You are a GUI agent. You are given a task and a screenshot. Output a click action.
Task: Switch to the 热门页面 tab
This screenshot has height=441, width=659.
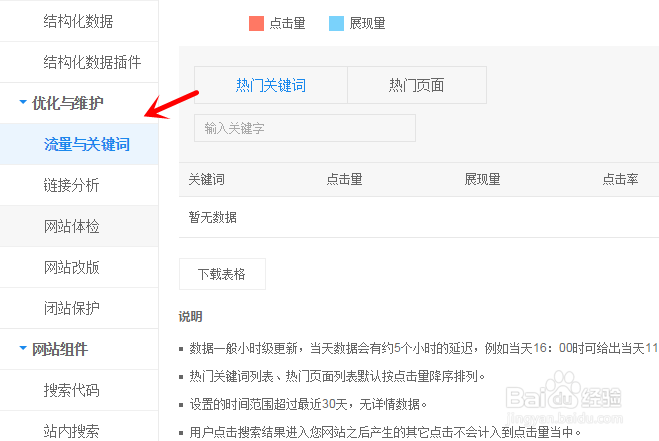click(x=417, y=85)
